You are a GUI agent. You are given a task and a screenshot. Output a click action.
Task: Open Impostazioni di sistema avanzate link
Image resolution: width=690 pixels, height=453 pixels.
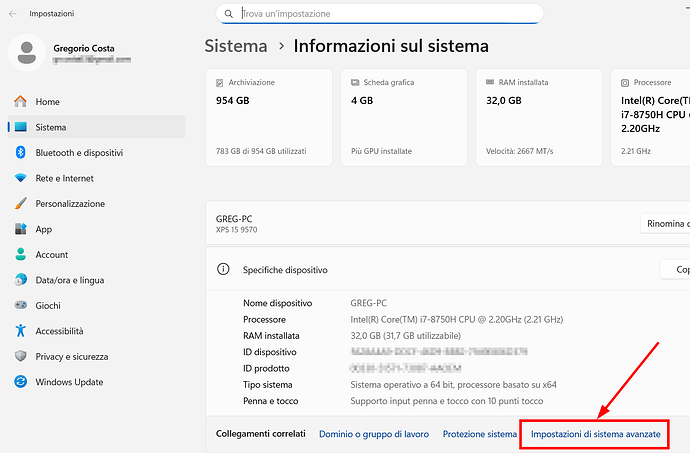coord(595,434)
